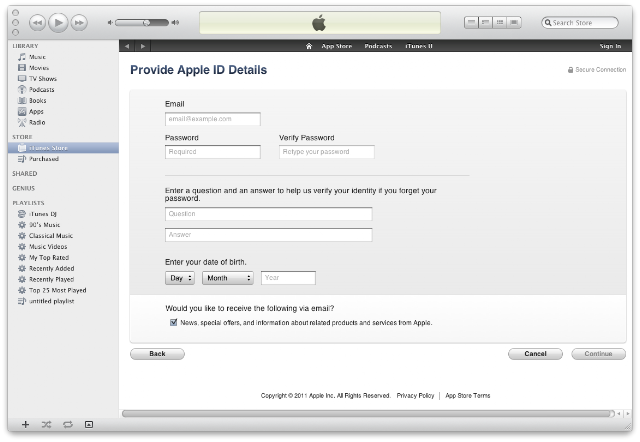
Task: Click the Continue button
Action: pyautogui.click(x=598, y=354)
